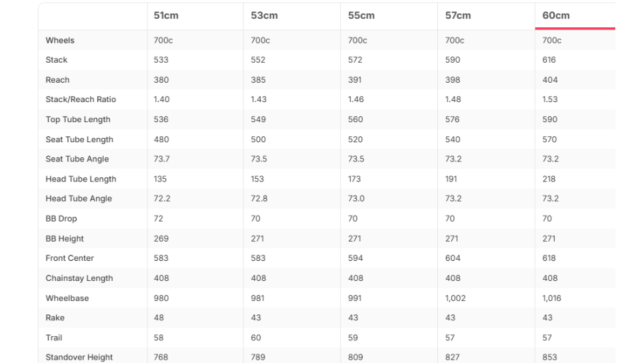Click the Rake value 48 for 51cm

pos(159,318)
